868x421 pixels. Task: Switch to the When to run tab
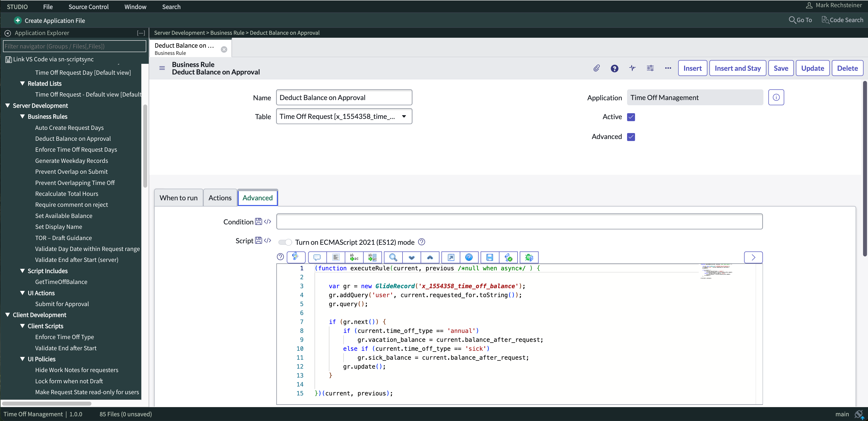(x=179, y=198)
